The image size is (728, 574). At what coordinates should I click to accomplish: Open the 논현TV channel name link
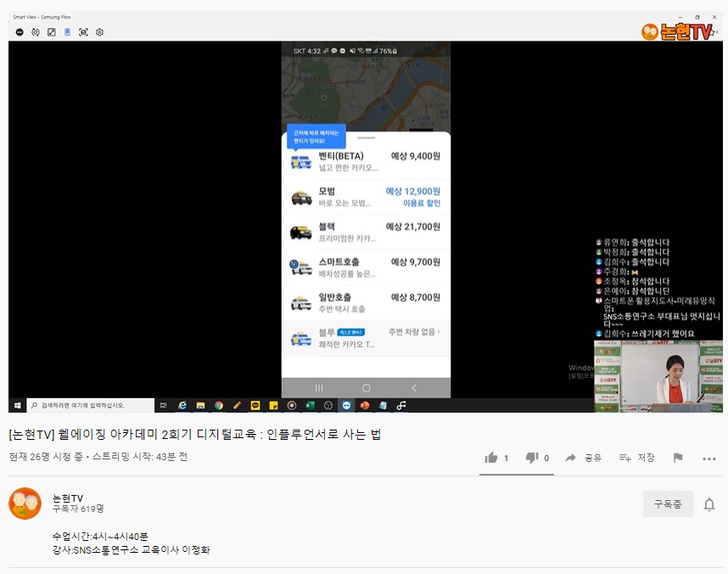(x=68, y=498)
